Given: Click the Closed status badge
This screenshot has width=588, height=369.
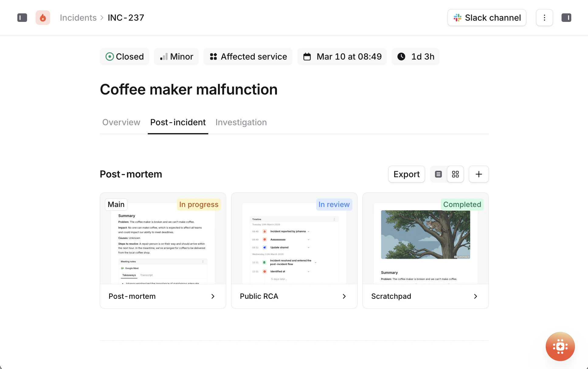Looking at the screenshot, I should (x=125, y=57).
